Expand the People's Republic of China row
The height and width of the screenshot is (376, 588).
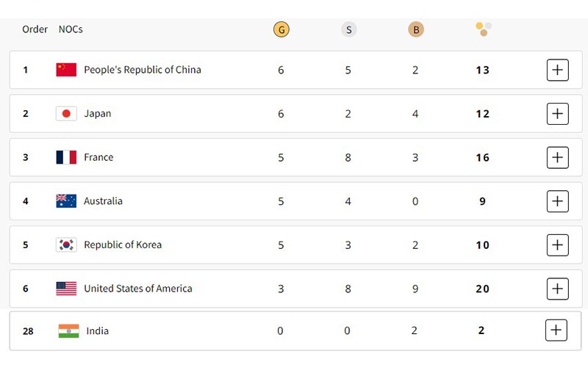(x=558, y=70)
